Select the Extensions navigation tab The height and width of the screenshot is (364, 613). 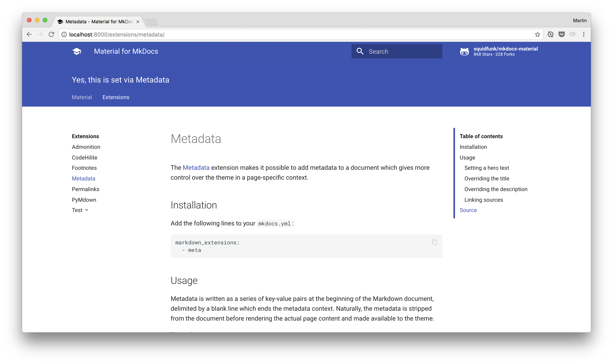tap(116, 97)
